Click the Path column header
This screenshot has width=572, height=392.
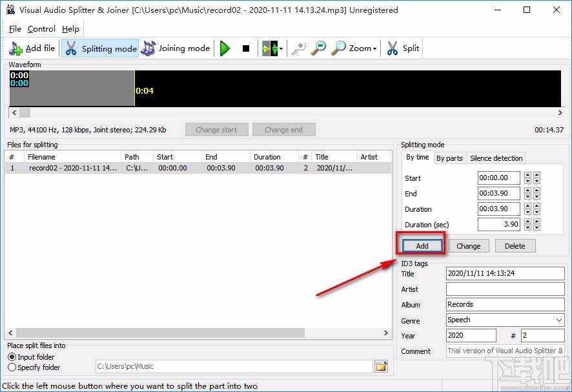click(x=137, y=157)
